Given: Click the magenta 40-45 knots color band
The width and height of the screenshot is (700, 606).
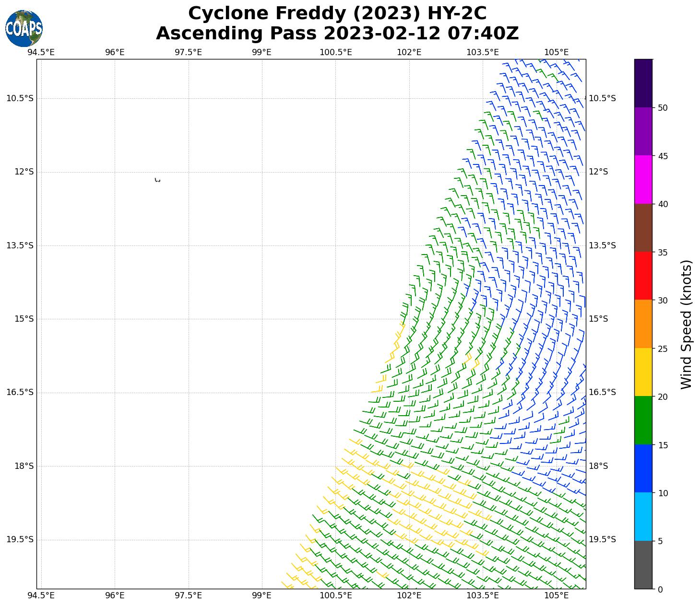Looking at the screenshot, I should click(643, 179).
